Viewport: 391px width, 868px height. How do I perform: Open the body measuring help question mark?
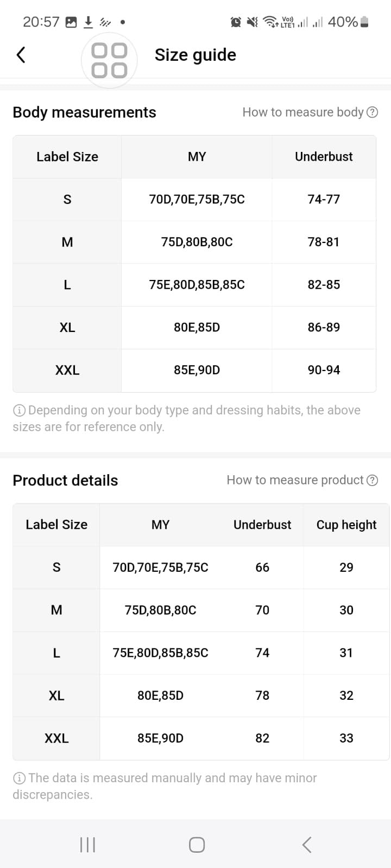(373, 112)
